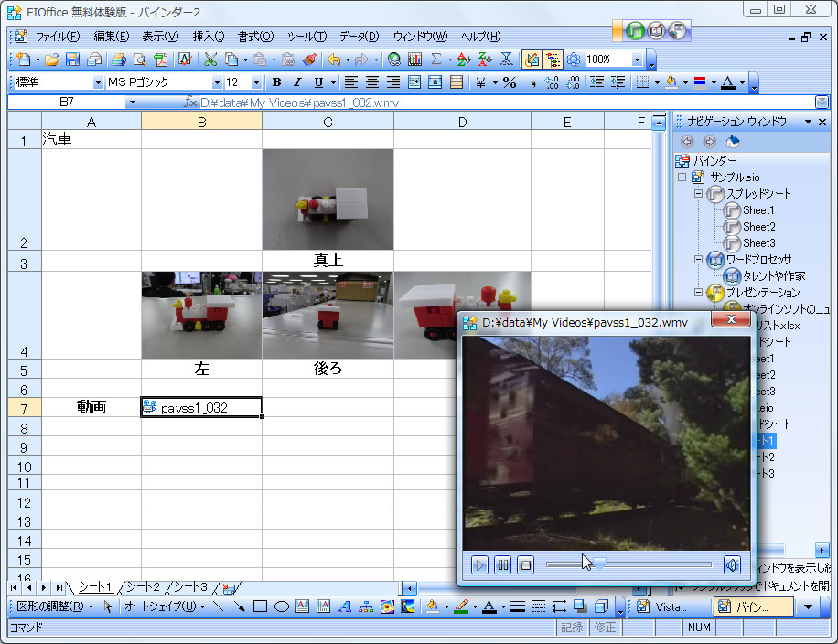Open the zoom 100% dropdown
Image resolution: width=838 pixels, height=644 pixels.
tap(637, 59)
